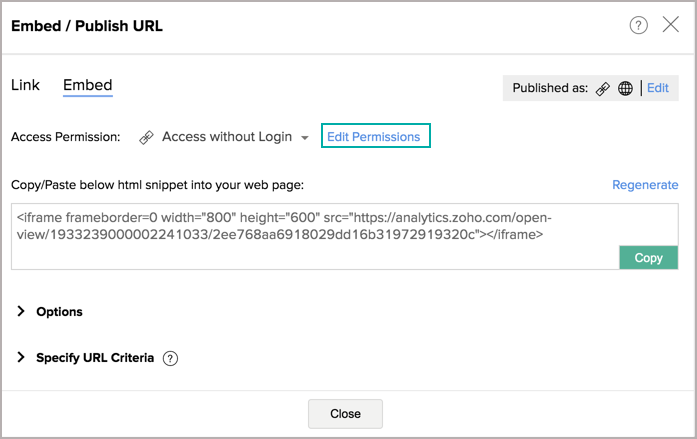Switch to the Link tab
Screen dimensions: 697x439
click(x=25, y=85)
